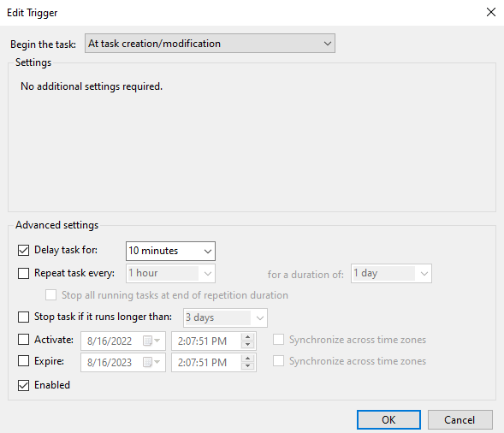Close the Edit Trigger dialog with X

[491, 12]
